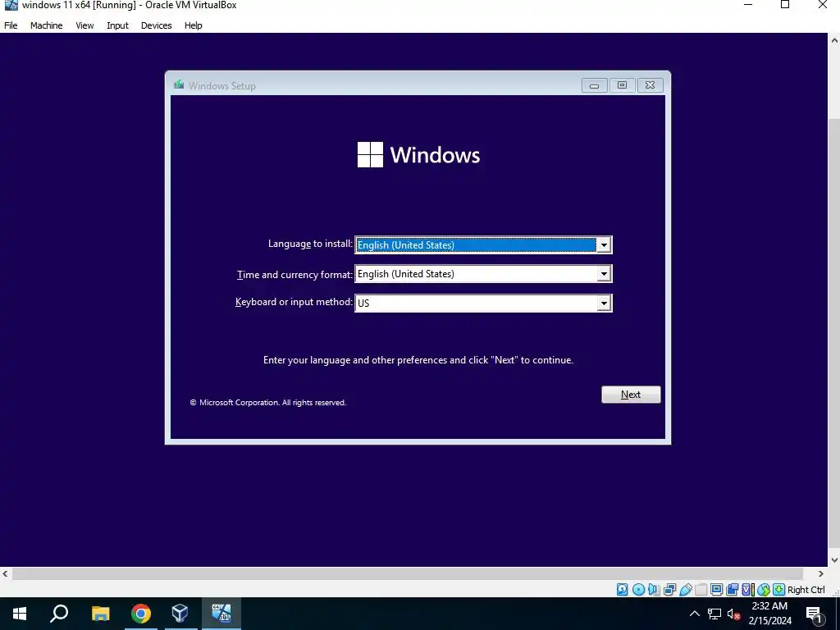Click the VirtualBox window title icon

[11, 6]
